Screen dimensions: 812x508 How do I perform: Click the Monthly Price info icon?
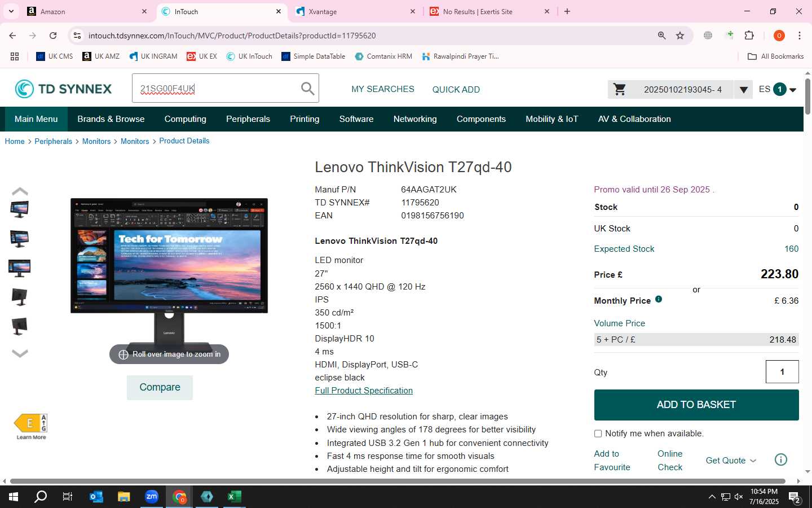click(659, 299)
